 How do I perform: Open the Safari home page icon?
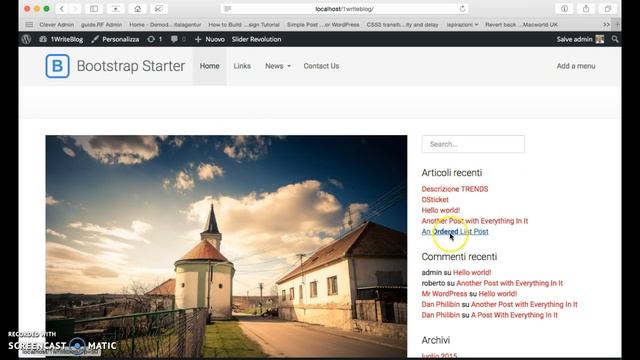coord(138,9)
